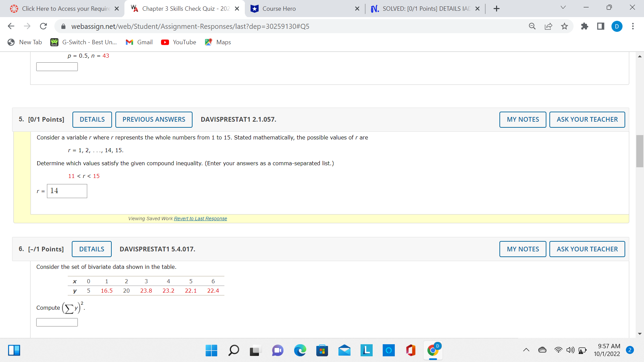Click the r answer input field
644x362 pixels.
(x=67, y=191)
